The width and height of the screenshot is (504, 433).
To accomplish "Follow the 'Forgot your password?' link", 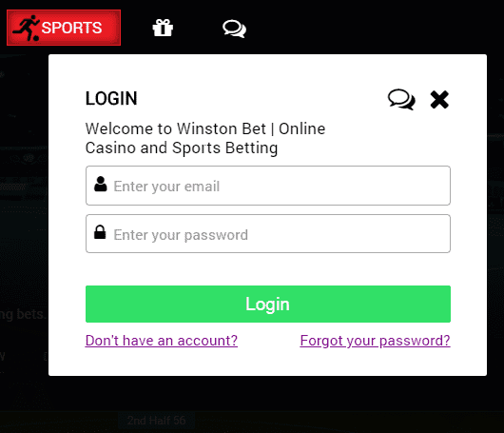I will pyautogui.click(x=375, y=341).
